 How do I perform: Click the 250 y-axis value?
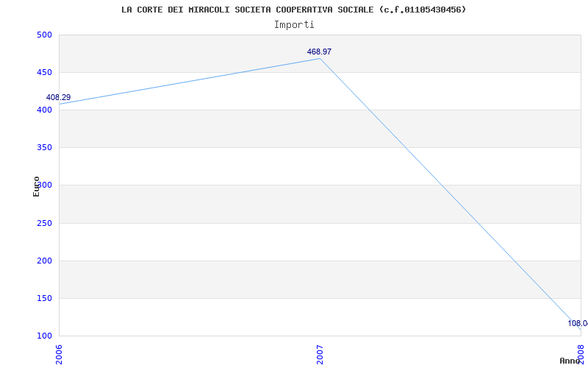(44, 224)
